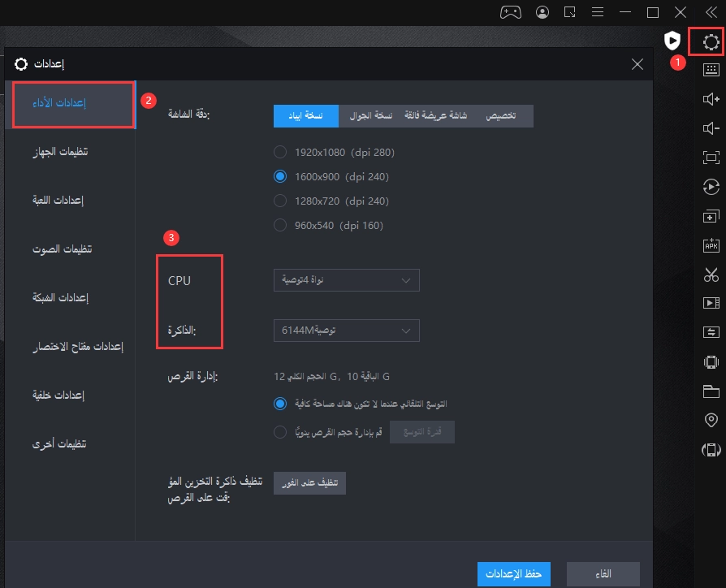Open the keyboard mapping icon

tap(711, 70)
